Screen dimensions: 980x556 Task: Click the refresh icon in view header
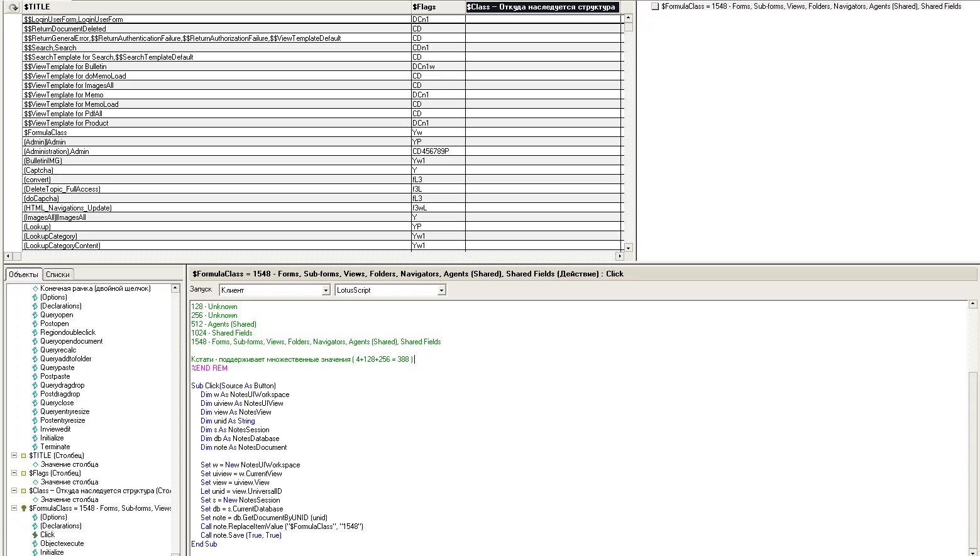point(13,7)
